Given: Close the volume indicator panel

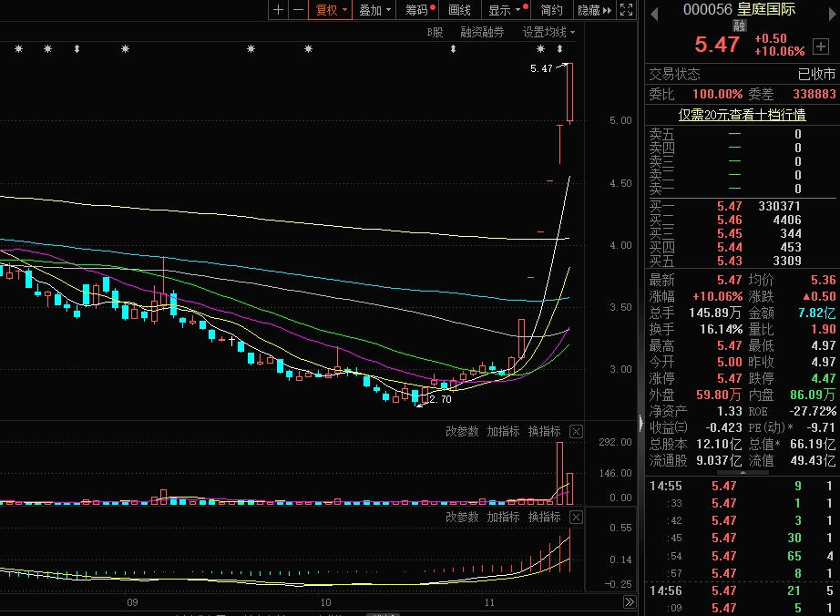Looking at the screenshot, I should point(576,431).
